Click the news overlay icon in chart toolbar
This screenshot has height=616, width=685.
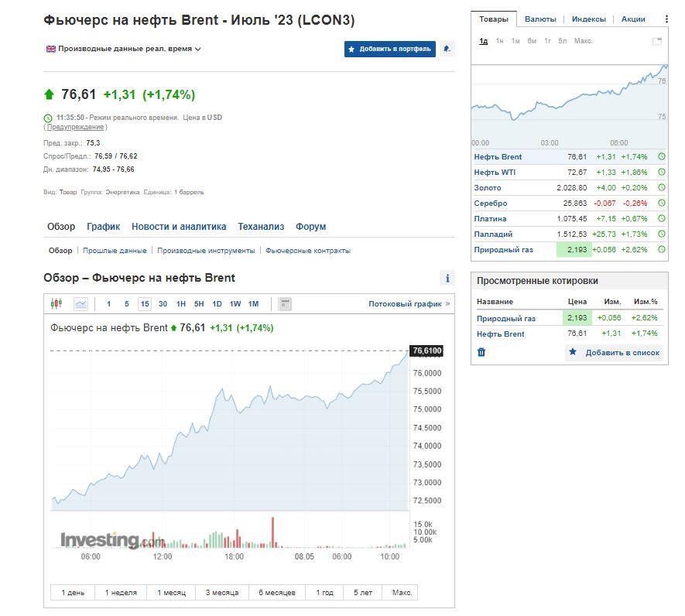pyautogui.click(x=285, y=304)
